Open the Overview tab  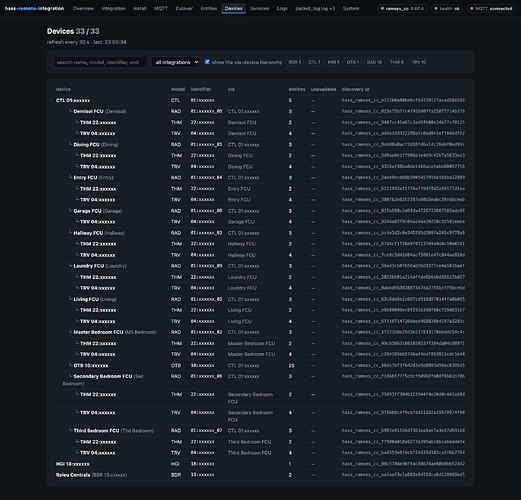[x=83, y=9]
